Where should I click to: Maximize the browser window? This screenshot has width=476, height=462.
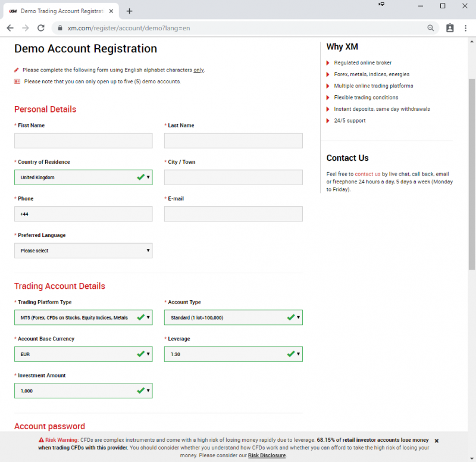(x=443, y=6)
